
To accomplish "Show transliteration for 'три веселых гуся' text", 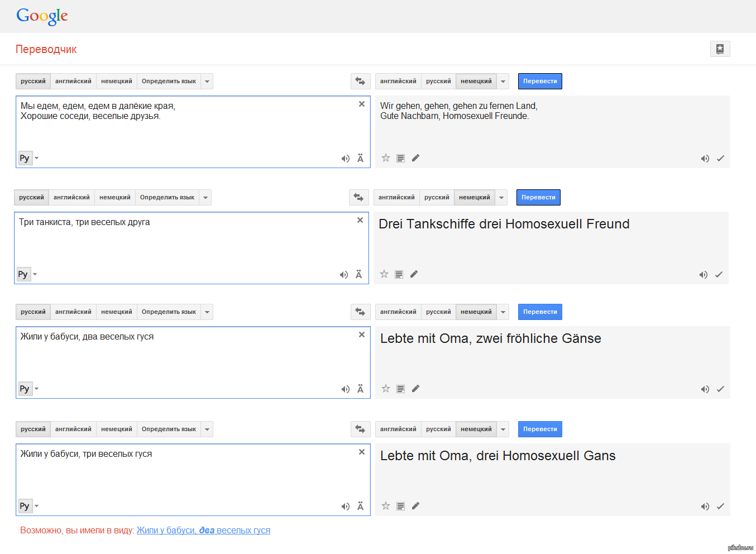I will (x=361, y=506).
